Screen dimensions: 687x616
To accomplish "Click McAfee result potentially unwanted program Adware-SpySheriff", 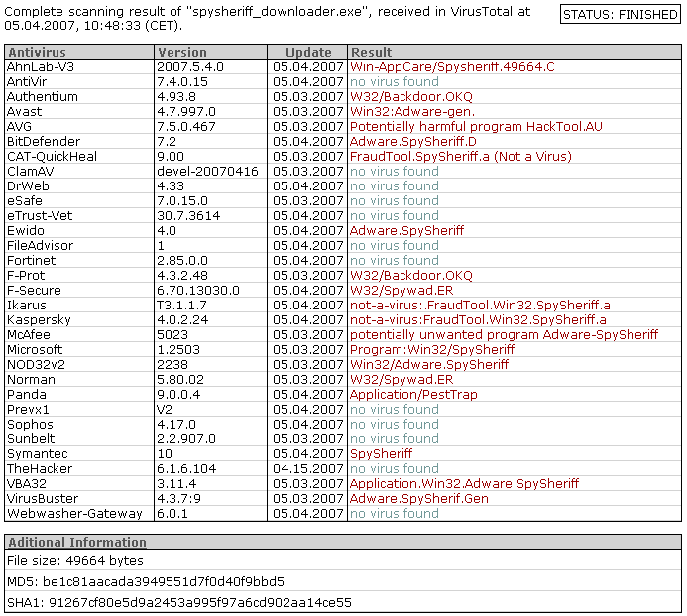I will click(x=505, y=335).
